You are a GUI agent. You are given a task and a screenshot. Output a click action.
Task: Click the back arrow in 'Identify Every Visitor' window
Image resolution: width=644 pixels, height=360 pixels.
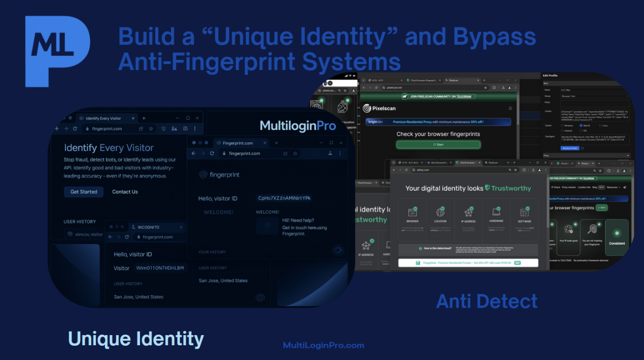tap(56, 129)
